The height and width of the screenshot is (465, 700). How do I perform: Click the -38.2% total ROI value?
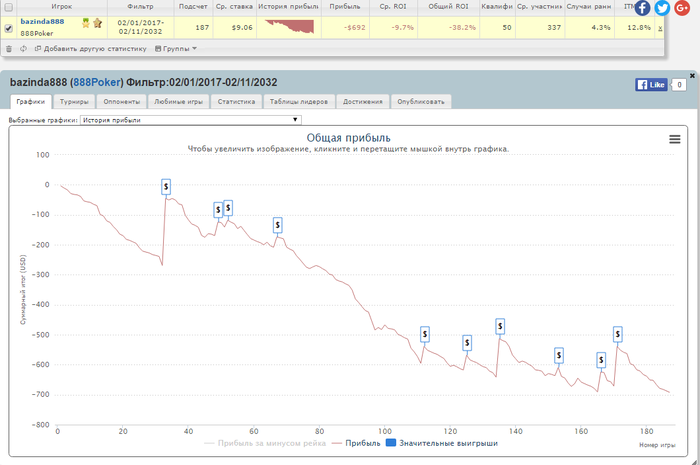(462, 28)
